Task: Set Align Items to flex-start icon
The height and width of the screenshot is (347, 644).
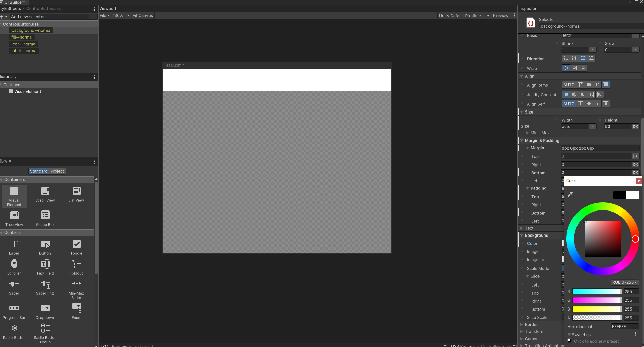Action: (x=581, y=85)
